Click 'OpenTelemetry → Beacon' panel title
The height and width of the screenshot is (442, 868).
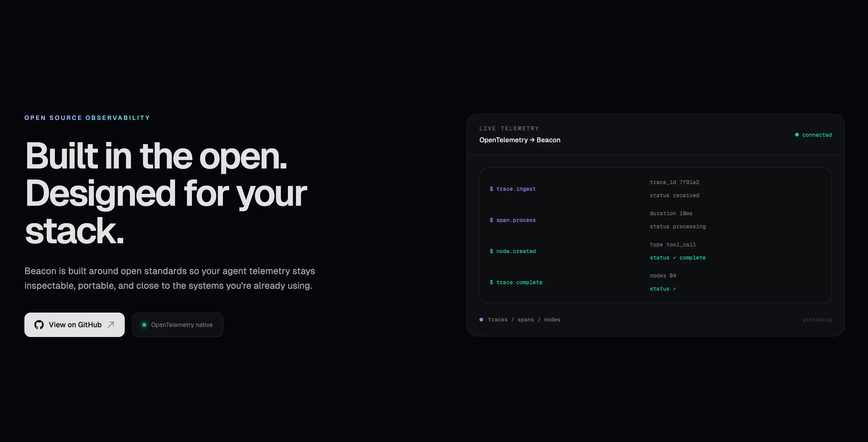[520, 140]
